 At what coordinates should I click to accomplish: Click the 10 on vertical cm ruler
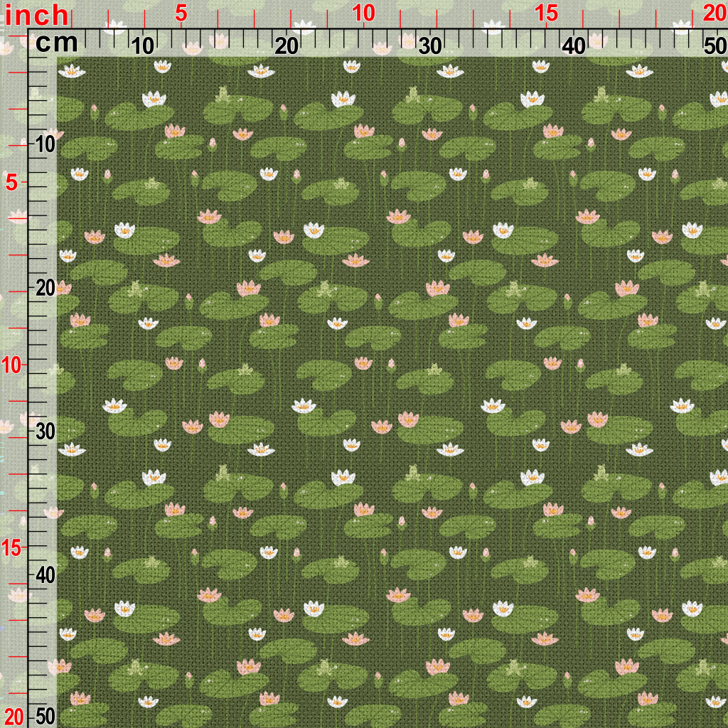45,144
